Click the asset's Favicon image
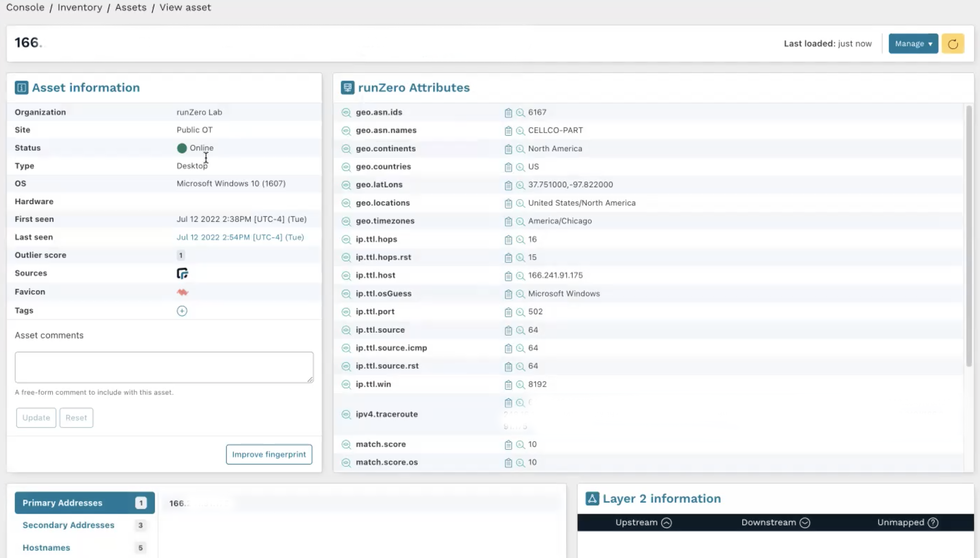Screen dimensions: 980x558 (x=183, y=292)
